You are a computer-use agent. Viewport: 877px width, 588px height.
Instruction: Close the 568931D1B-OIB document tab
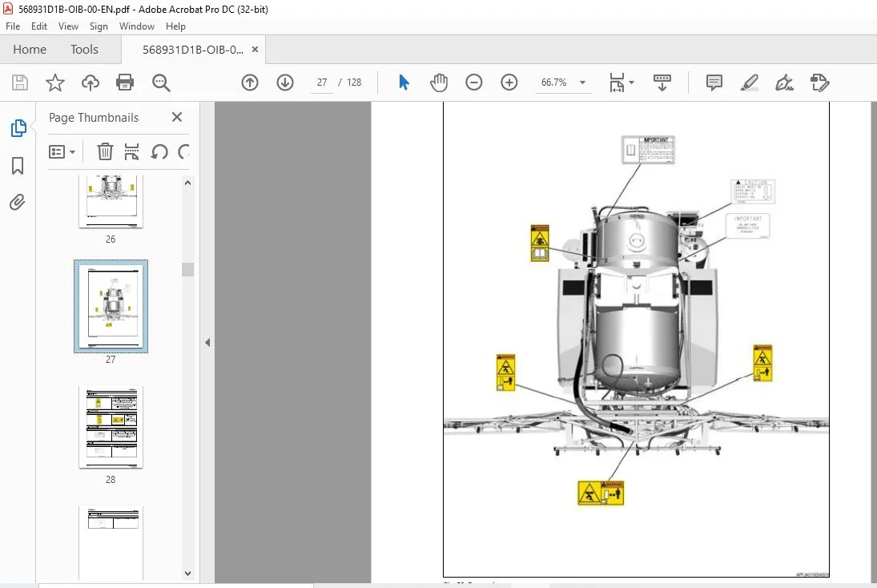click(x=255, y=49)
